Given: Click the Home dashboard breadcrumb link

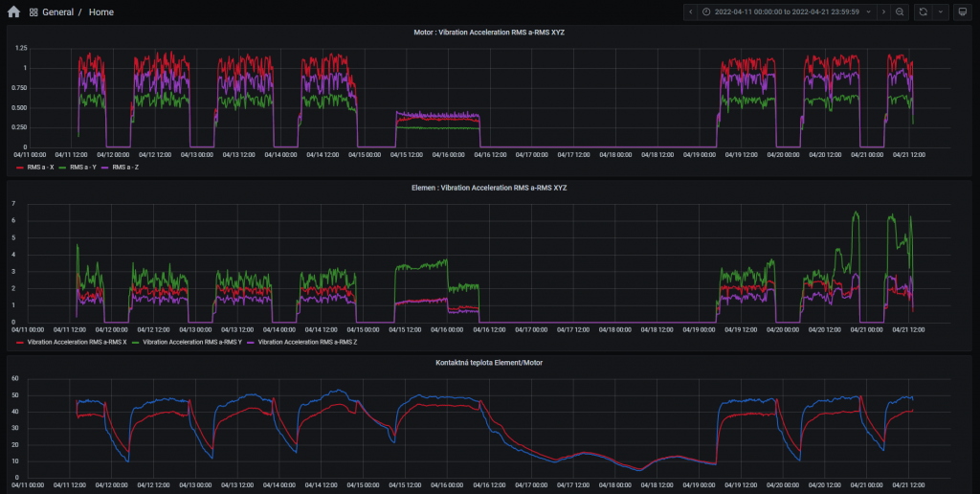Looking at the screenshot, I should [101, 12].
